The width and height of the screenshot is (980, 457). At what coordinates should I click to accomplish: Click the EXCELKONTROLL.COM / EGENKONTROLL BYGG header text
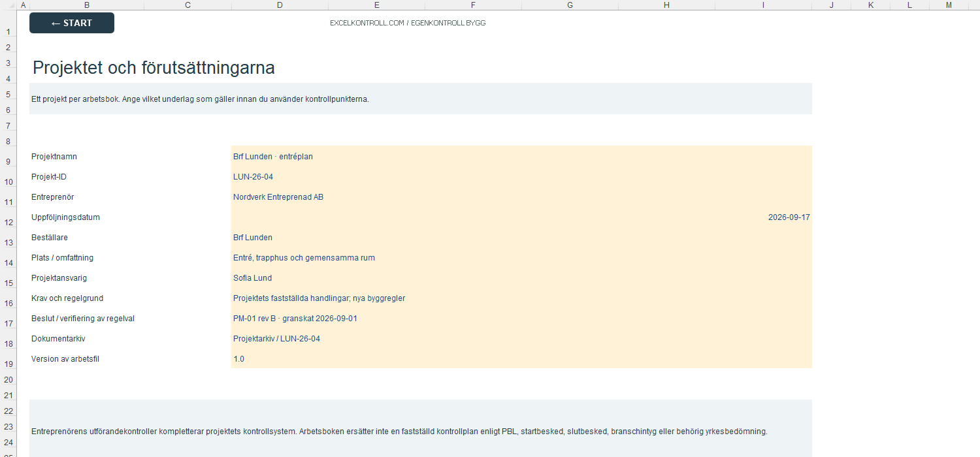click(408, 23)
